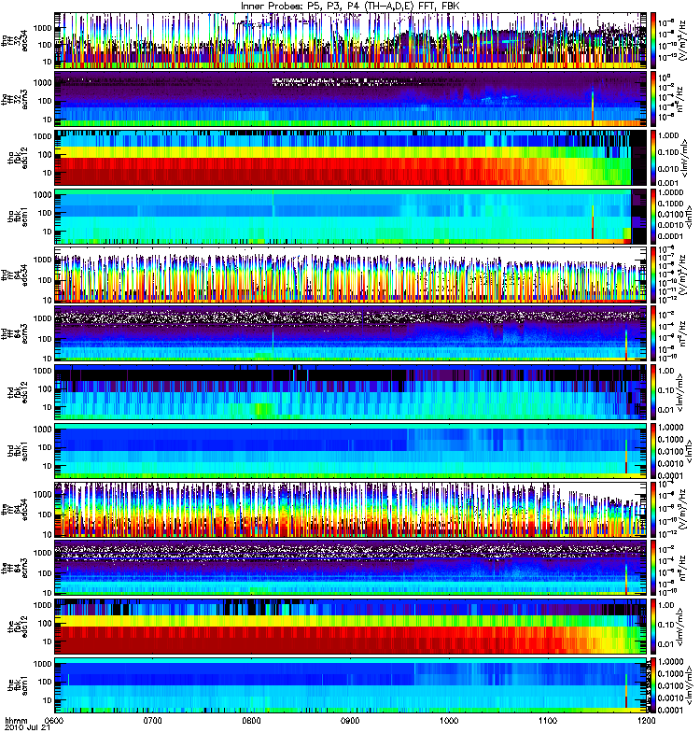Click the '1.000' top scale value of tha fbk edc12
The width and height of the screenshot is (700, 747).
[x=668, y=135]
